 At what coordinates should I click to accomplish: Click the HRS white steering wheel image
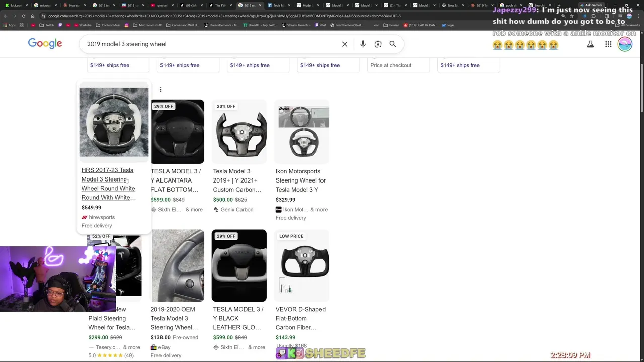click(x=114, y=123)
